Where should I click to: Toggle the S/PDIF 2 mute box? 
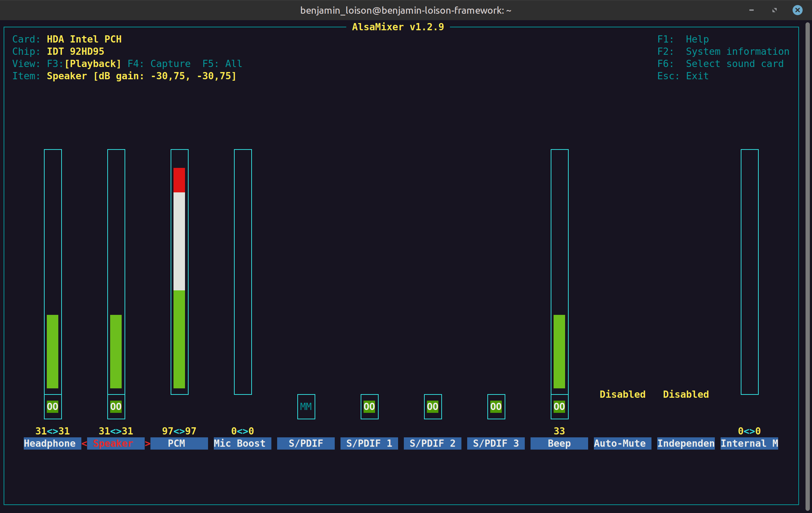click(x=433, y=407)
